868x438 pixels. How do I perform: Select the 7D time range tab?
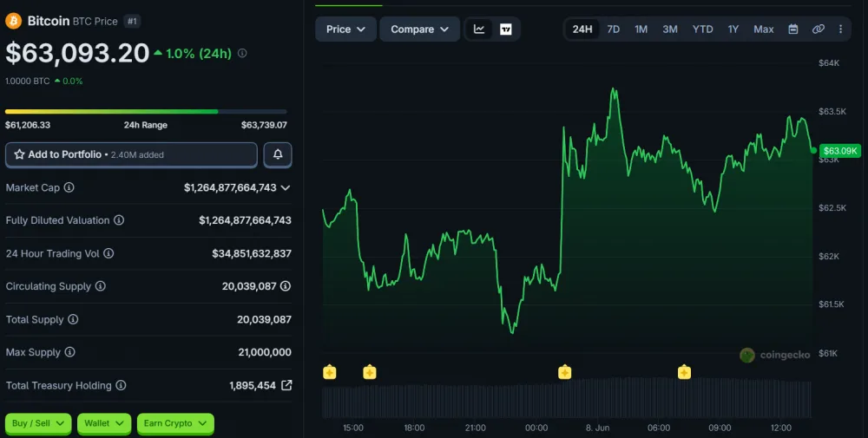[614, 29]
